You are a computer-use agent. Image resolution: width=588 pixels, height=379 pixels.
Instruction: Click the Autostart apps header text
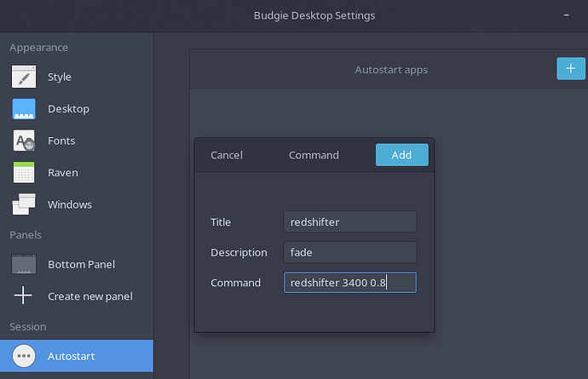click(x=391, y=70)
